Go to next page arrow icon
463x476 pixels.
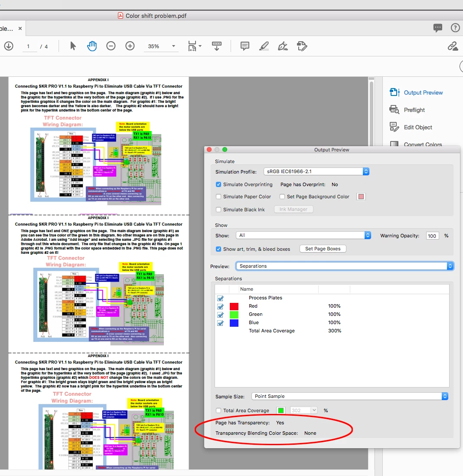[9, 46]
